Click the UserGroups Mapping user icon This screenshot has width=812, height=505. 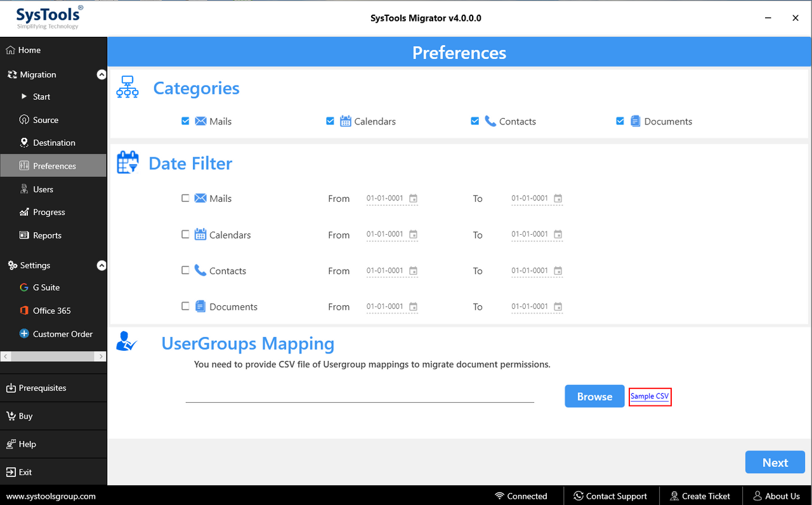point(126,342)
